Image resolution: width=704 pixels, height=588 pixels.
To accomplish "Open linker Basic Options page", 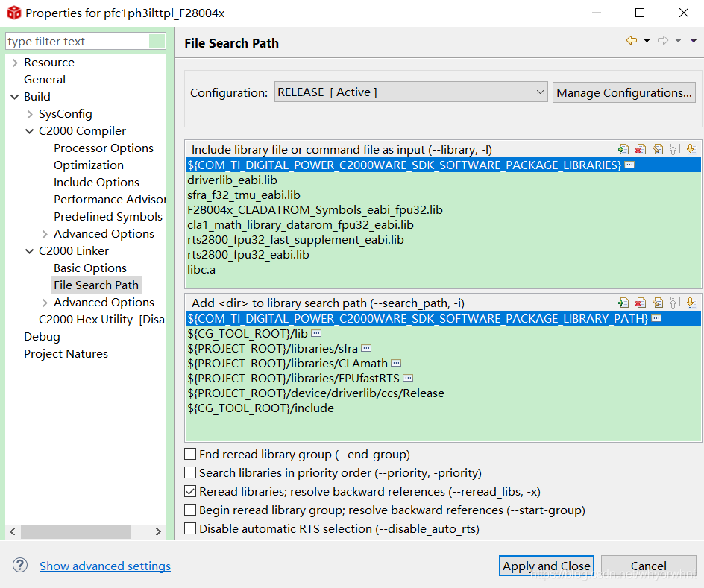I will pos(89,268).
